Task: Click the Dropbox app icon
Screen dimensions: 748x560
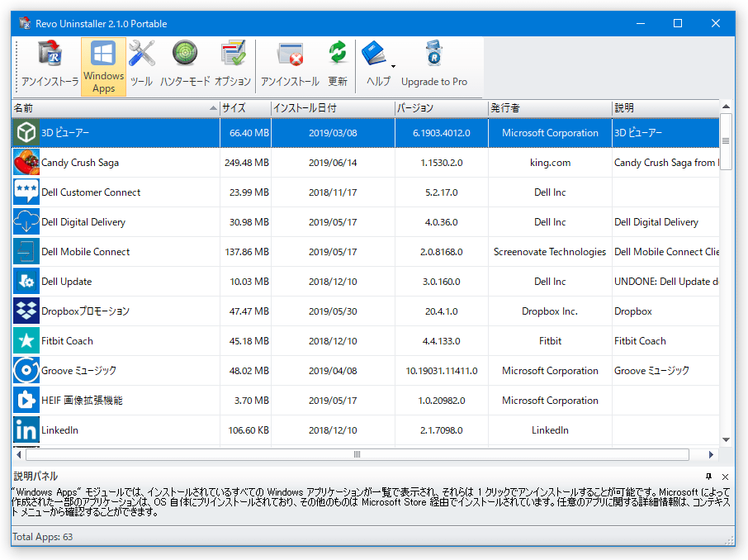Action: pyautogui.click(x=26, y=311)
